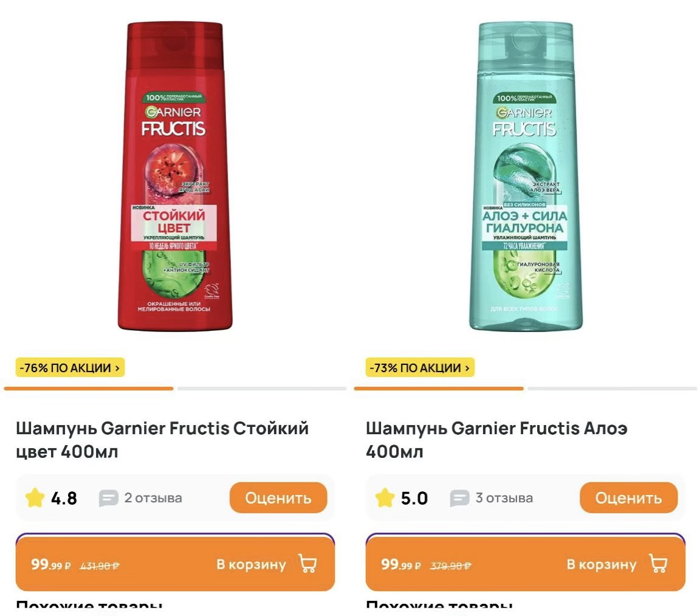
Task: Open reviews via comment icon near 3 отзыва
Action: pyautogui.click(x=459, y=498)
